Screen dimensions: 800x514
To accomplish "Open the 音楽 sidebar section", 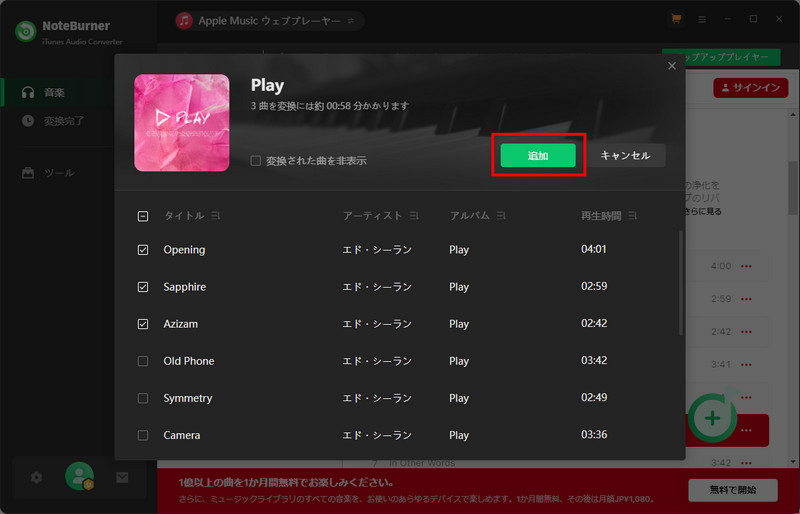I will [x=57, y=92].
